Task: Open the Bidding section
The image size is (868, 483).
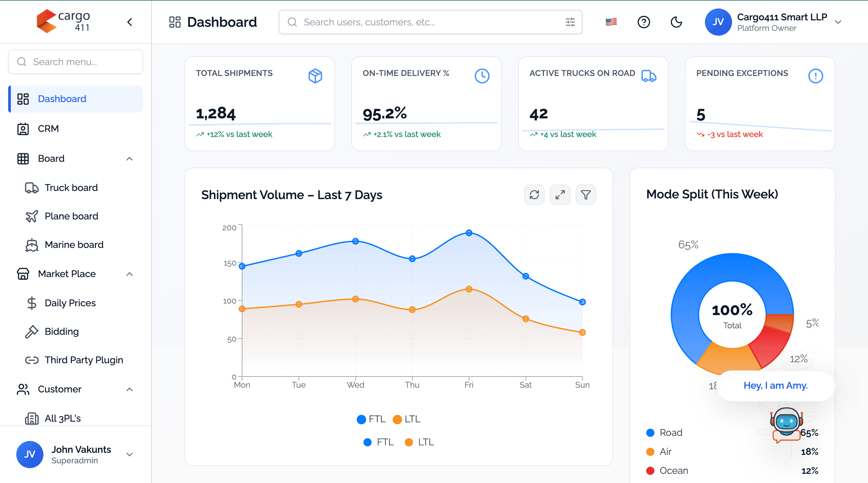Action: [61, 331]
